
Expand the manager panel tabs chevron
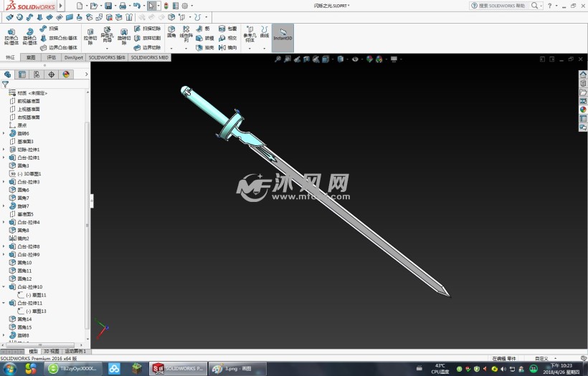[86, 74]
